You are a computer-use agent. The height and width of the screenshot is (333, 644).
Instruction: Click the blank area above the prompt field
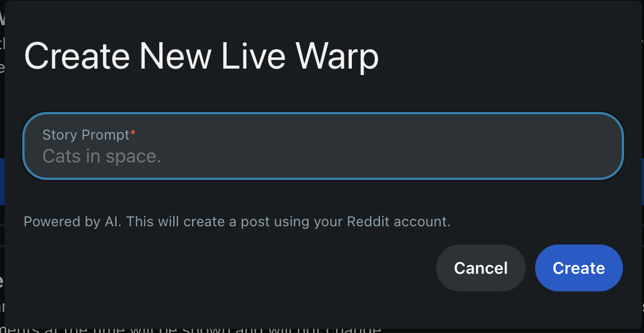coord(323,94)
